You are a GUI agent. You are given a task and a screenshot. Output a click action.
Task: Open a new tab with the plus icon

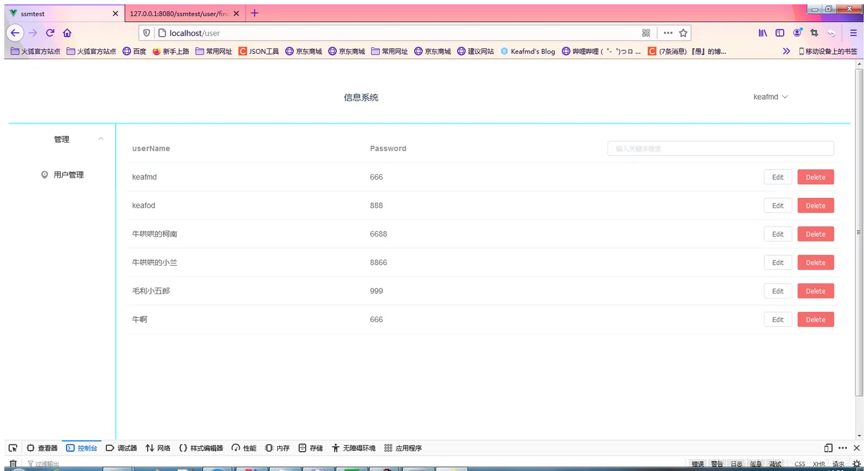point(254,13)
